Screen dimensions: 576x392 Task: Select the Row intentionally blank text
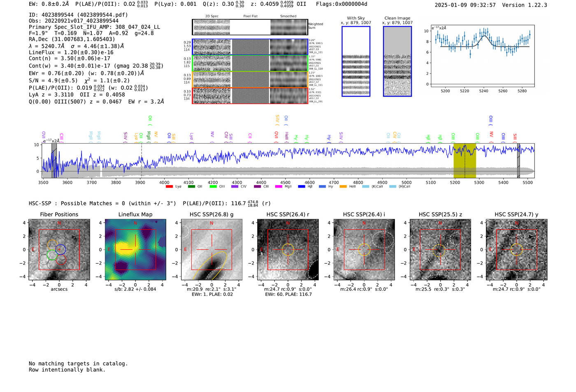tap(67, 370)
